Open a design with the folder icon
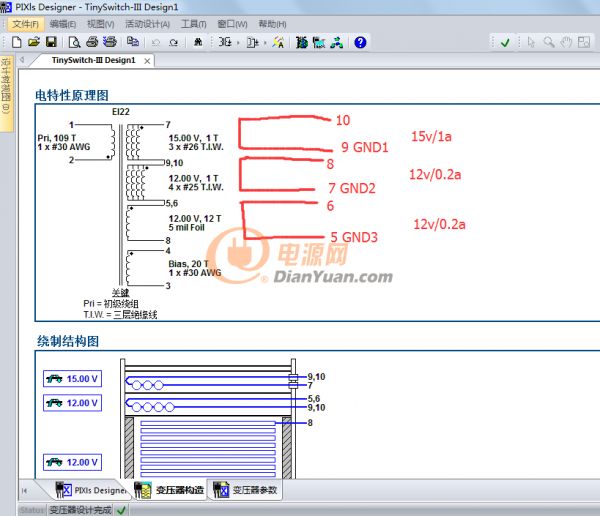 point(34,42)
